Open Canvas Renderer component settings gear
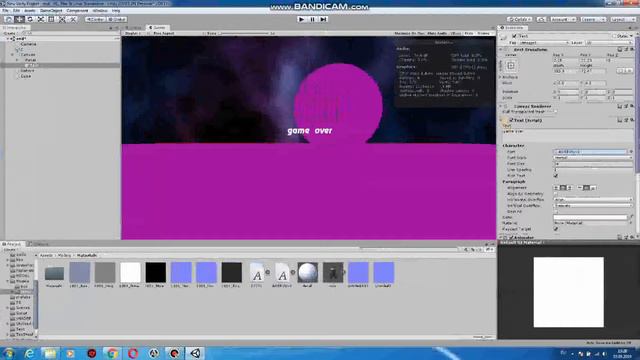 coord(632,106)
